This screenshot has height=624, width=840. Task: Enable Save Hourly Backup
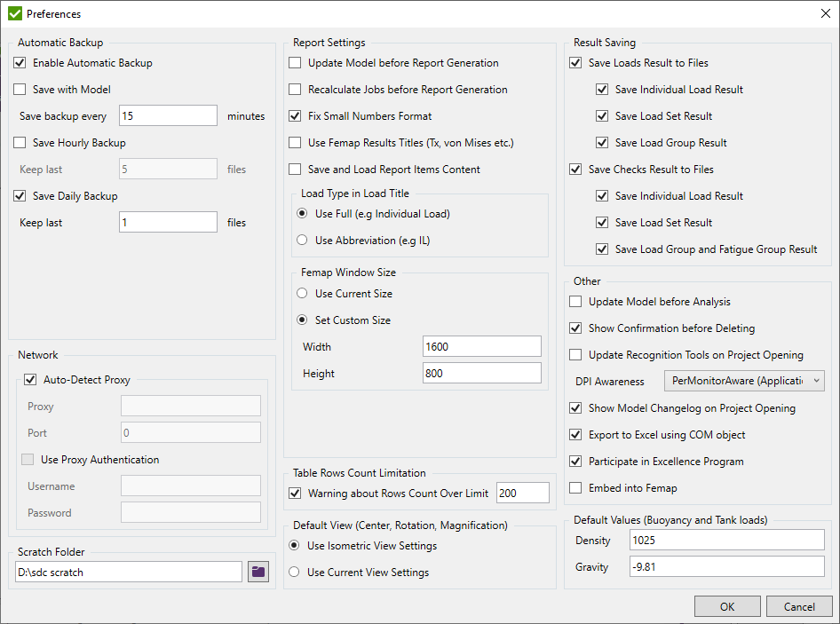[20, 142]
